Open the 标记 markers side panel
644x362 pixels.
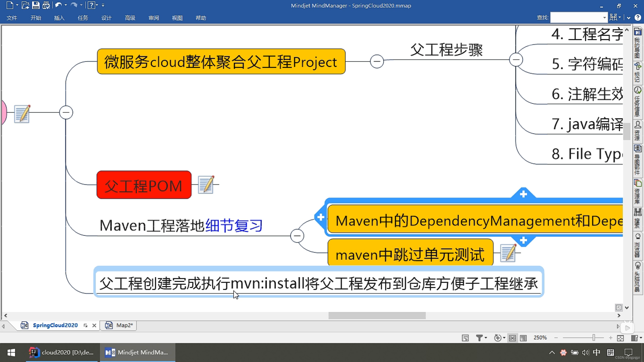[637, 72]
